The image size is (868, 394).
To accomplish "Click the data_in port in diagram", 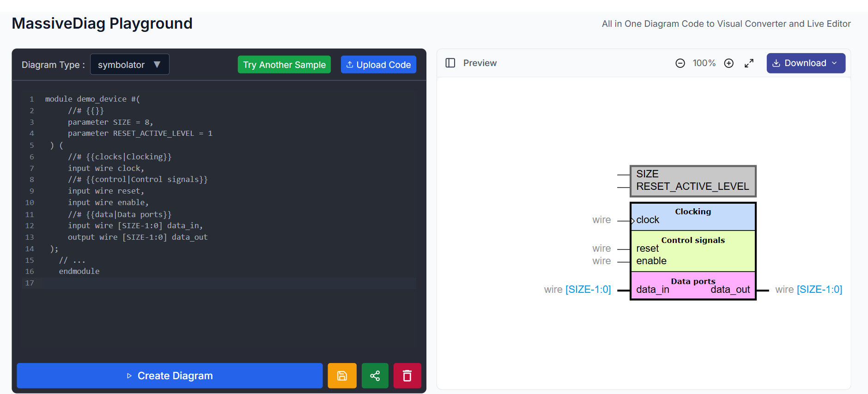I will tap(652, 290).
